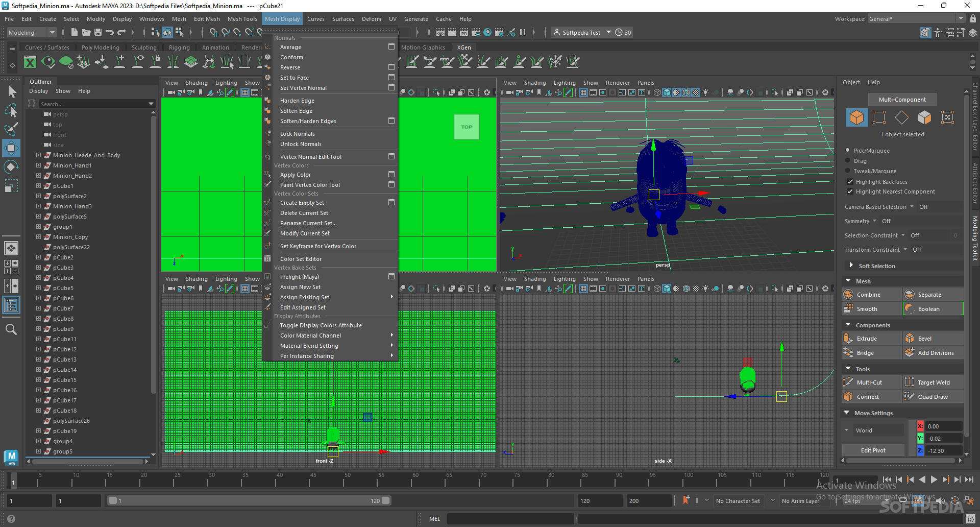Click the Open Scene folder icon
The image size is (980, 527).
86,32
